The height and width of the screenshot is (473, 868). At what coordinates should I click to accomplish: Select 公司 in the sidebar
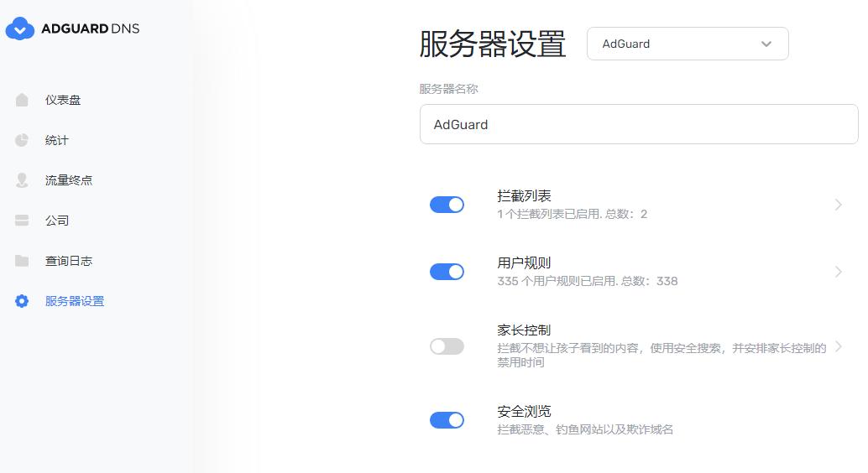(x=57, y=221)
